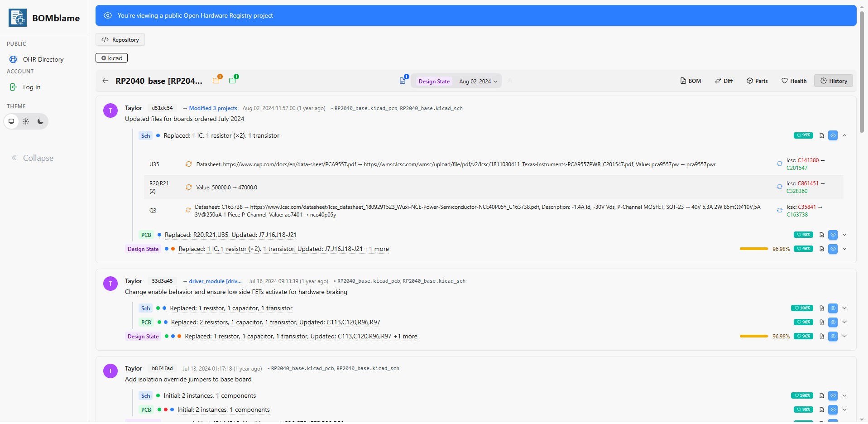The height and width of the screenshot is (424, 868).
Task: Enable dark theme with the moon icon
Action: (x=40, y=121)
